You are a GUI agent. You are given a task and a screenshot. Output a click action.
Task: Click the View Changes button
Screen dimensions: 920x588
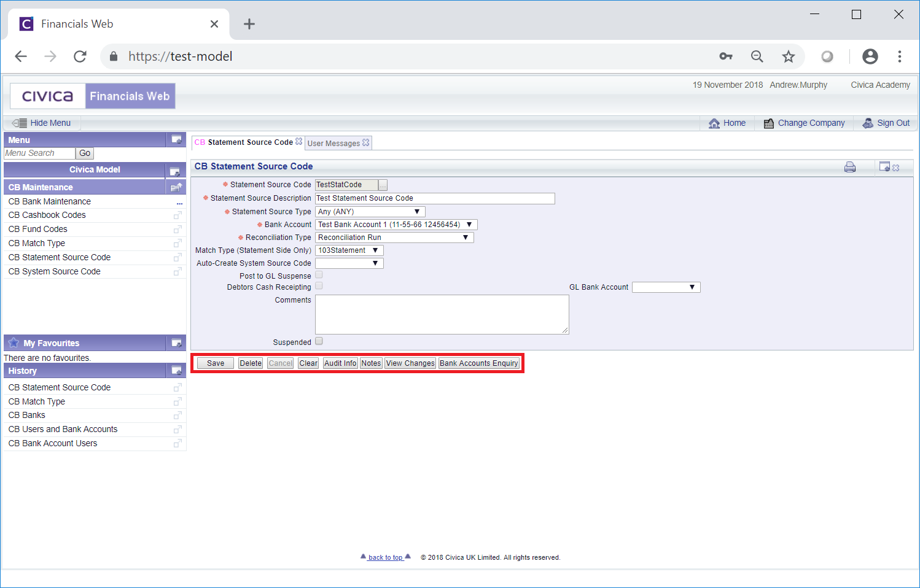point(410,363)
